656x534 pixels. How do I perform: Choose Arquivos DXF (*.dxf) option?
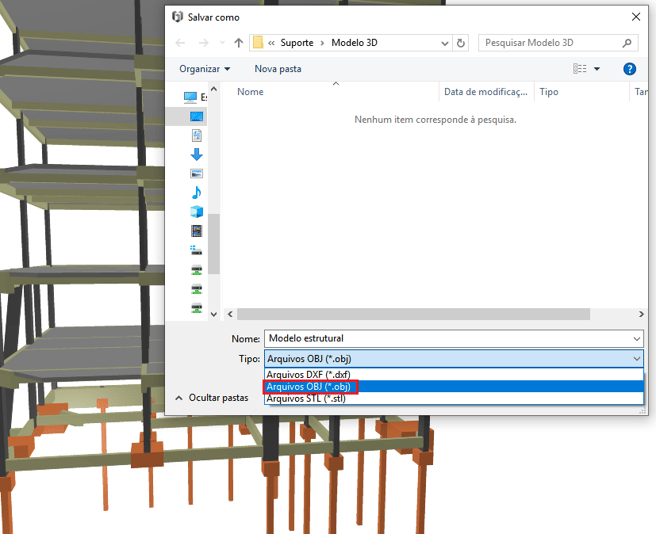pyautogui.click(x=308, y=374)
